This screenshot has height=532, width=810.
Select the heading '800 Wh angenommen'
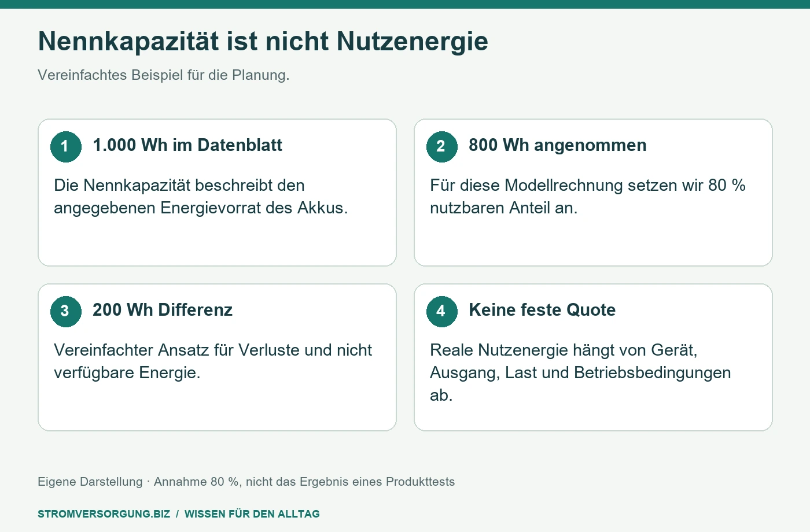click(558, 145)
